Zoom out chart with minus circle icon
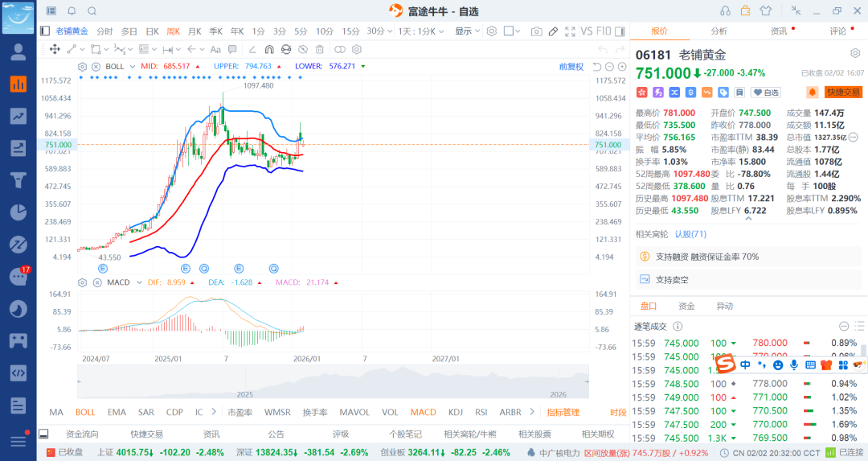The image size is (868, 461). point(609,67)
